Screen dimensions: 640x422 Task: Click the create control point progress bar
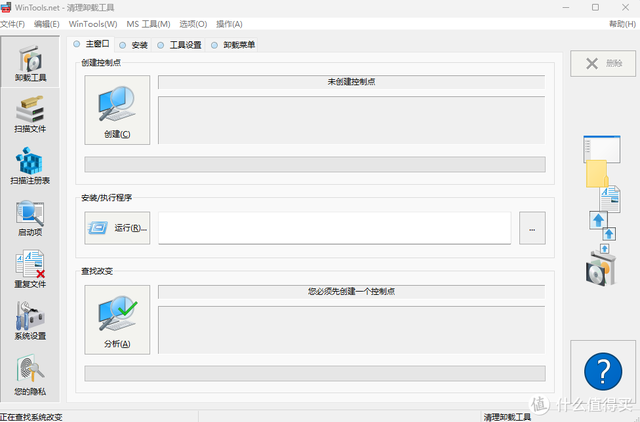[x=315, y=164]
